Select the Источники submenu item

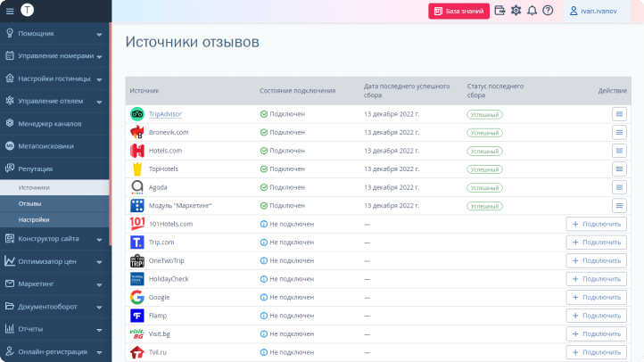pyautogui.click(x=54, y=187)
